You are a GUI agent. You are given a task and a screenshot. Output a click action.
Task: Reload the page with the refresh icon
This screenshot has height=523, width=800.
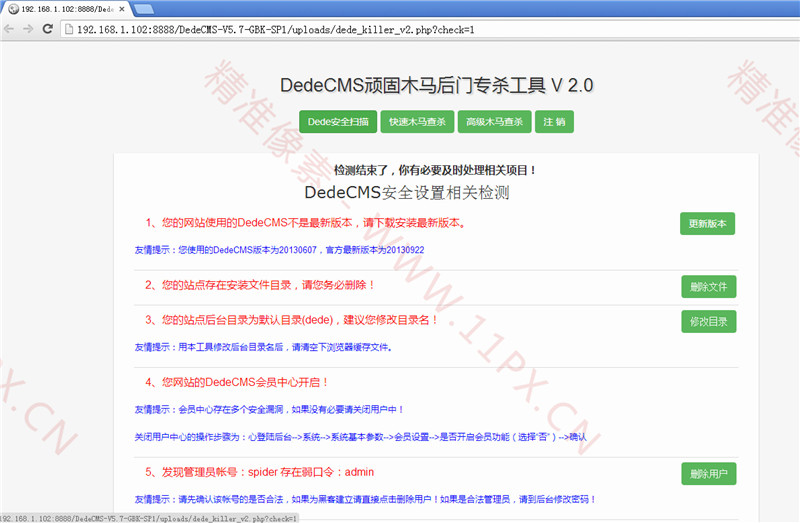click(46, 28)
